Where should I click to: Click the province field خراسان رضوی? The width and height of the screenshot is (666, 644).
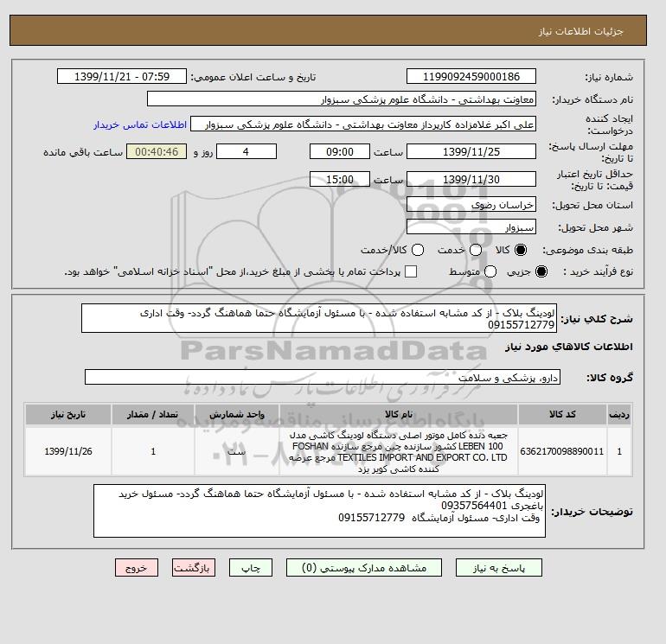coord(471,204)
